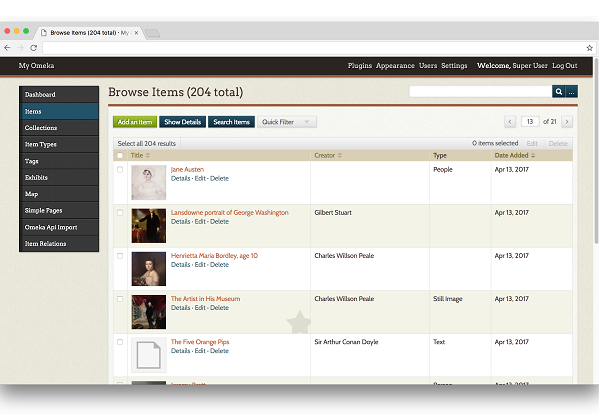
Task: Click Add an Item button
Action: pos(135,122)
